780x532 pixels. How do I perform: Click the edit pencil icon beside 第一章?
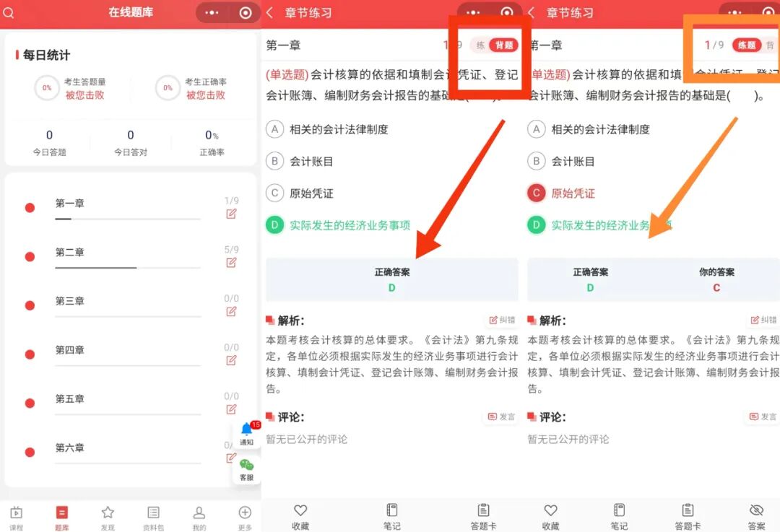[231, 214]
